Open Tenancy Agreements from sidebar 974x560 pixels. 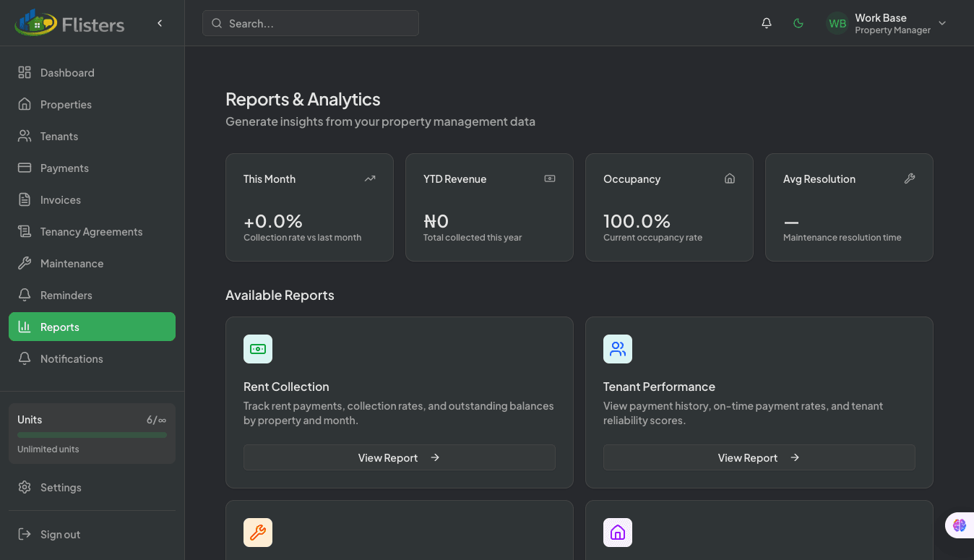91,232
